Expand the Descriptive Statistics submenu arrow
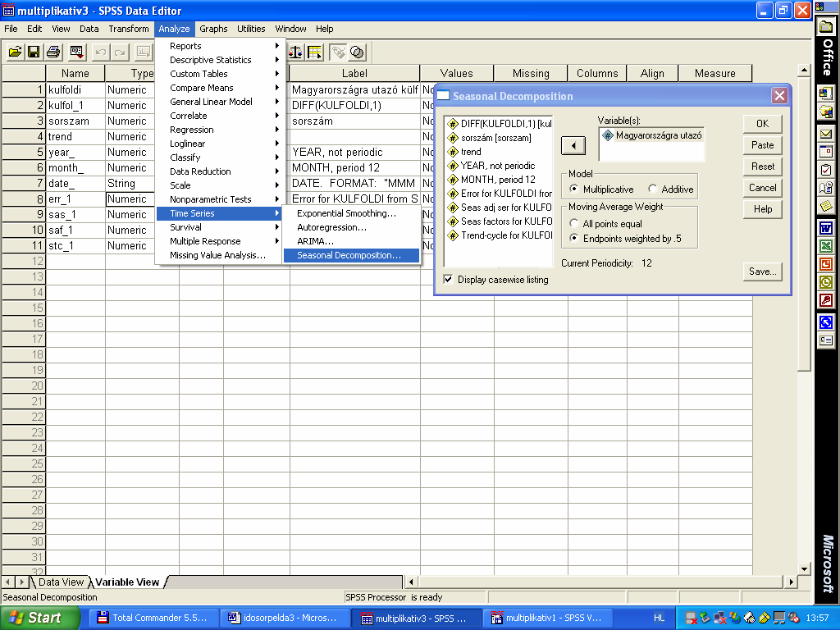The height and width of the screenshot is (630, 840). click(277, 59)
